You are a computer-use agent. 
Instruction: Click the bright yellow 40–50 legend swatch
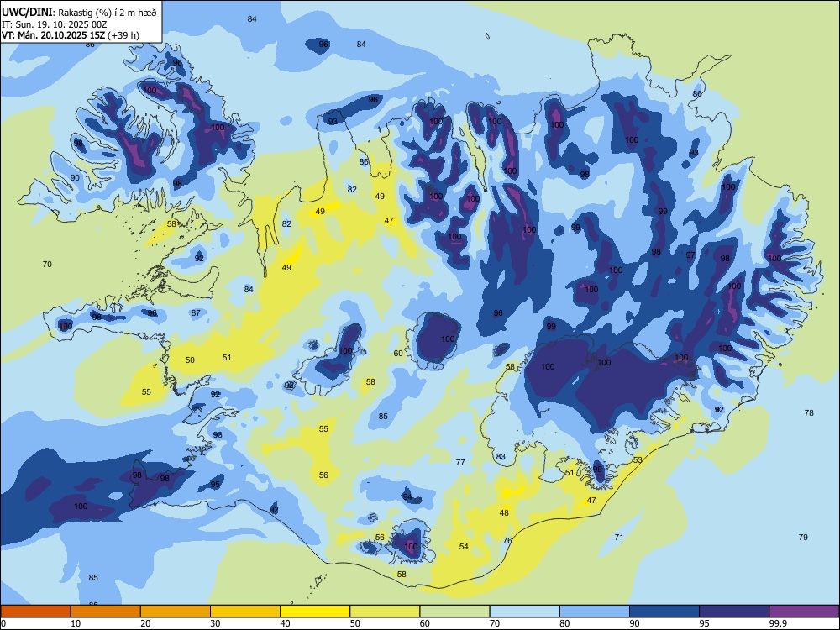click(x=315, y=612)
